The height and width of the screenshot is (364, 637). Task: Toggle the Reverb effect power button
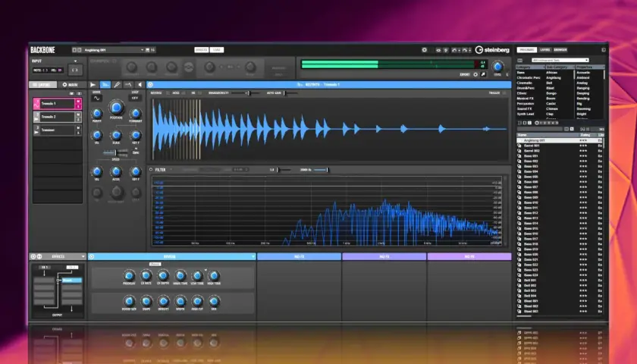[92, 257]
